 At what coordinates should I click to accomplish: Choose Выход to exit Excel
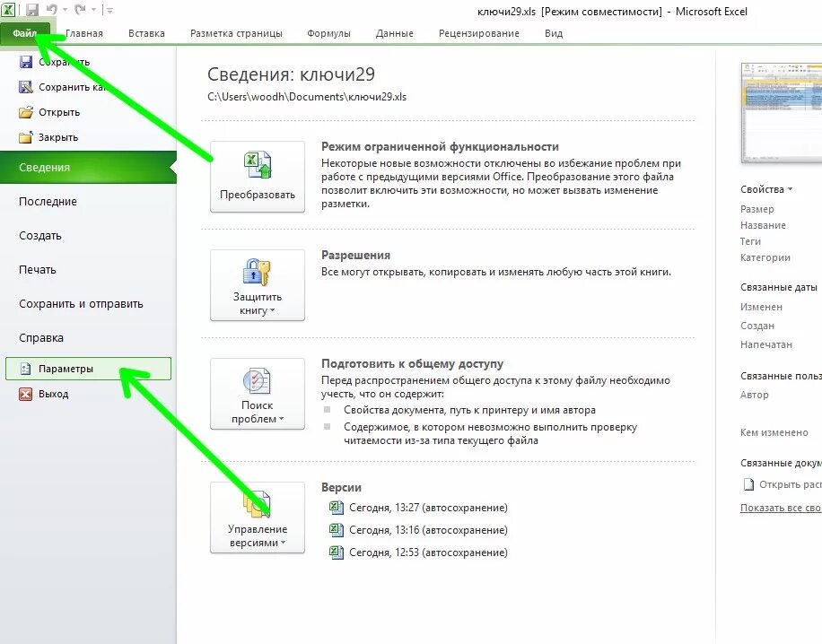[54, 394]
